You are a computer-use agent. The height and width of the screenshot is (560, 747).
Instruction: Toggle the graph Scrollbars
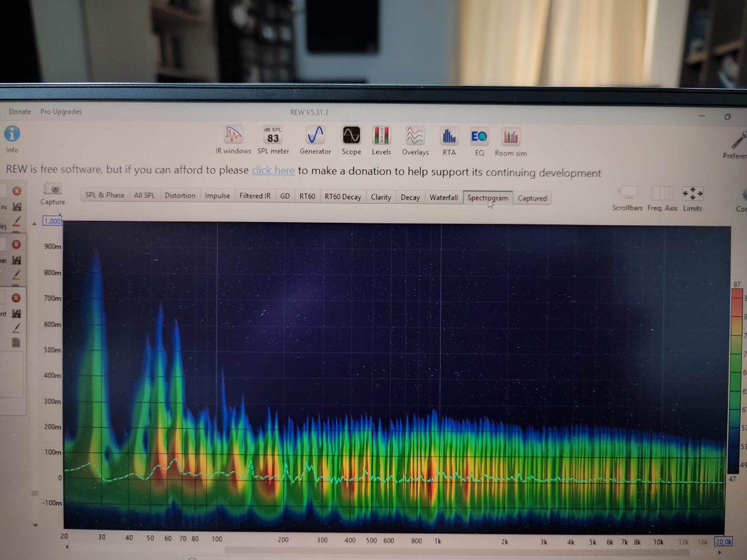627,194
